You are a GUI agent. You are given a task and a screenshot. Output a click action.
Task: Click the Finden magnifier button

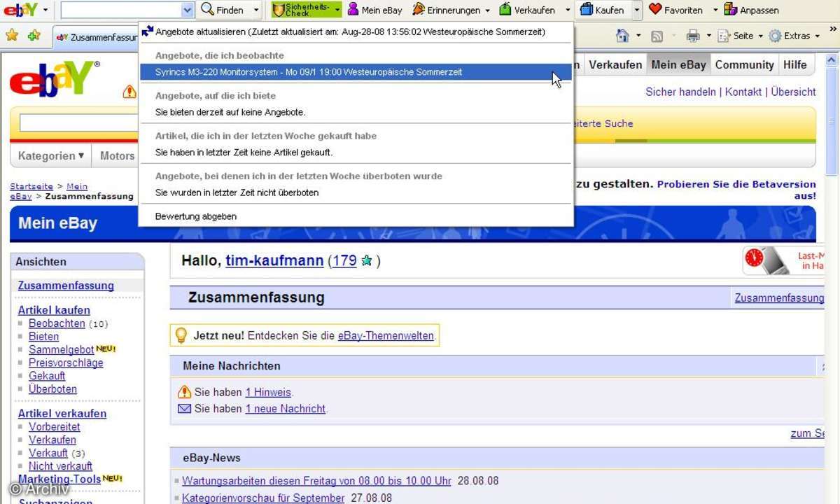coord(223,10)
